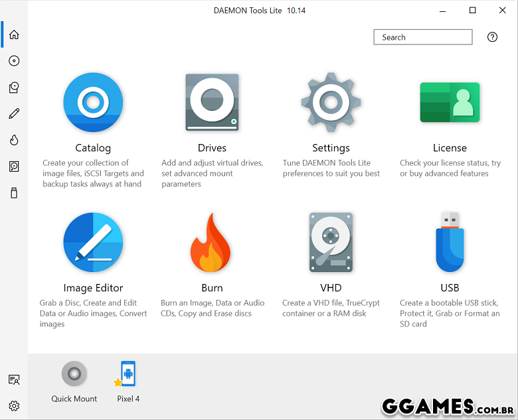Image resolution: width=518 pixels, height=420 pixels.
Task: Open the Catalog tile with blue disc icon
Action: (93, 103)
